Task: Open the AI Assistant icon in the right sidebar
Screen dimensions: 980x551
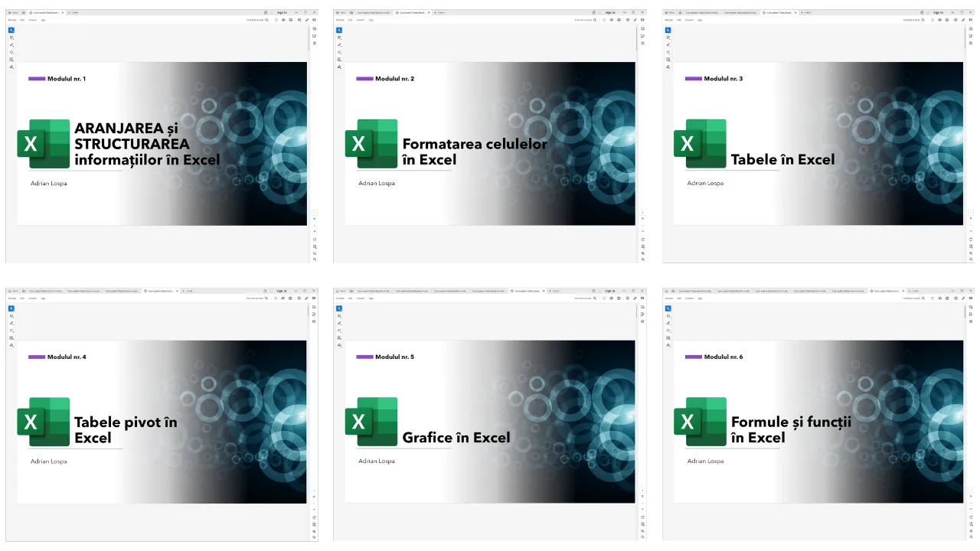Action: coord(314,28)
